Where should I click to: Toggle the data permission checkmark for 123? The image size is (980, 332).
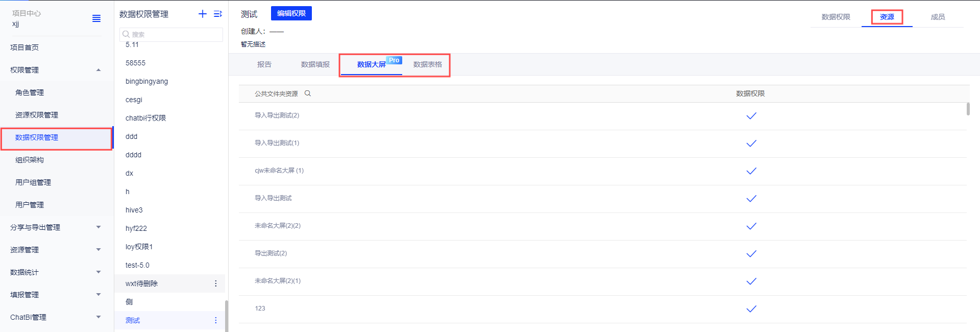click(751, 309)
